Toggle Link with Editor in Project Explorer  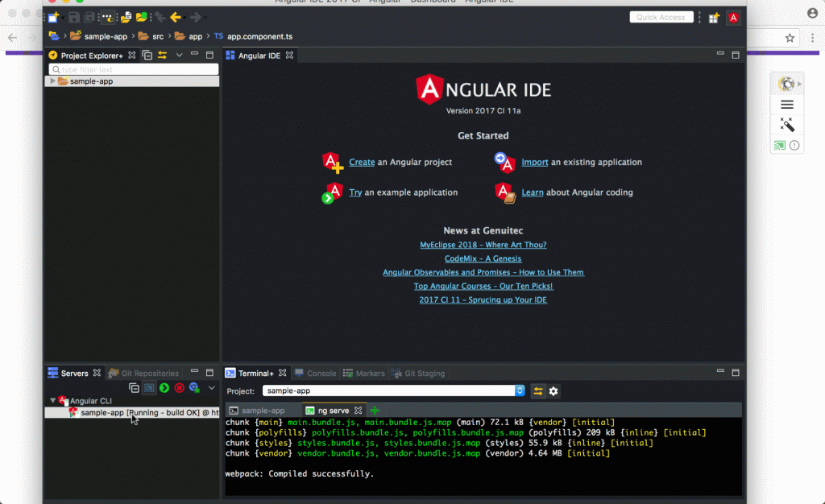tap(162, 56)
